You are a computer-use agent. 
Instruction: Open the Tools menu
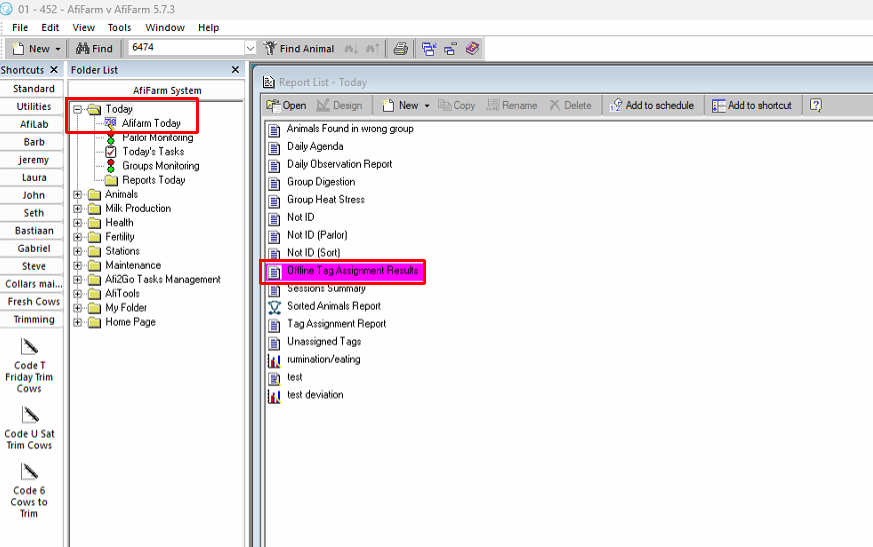[119, 27]
